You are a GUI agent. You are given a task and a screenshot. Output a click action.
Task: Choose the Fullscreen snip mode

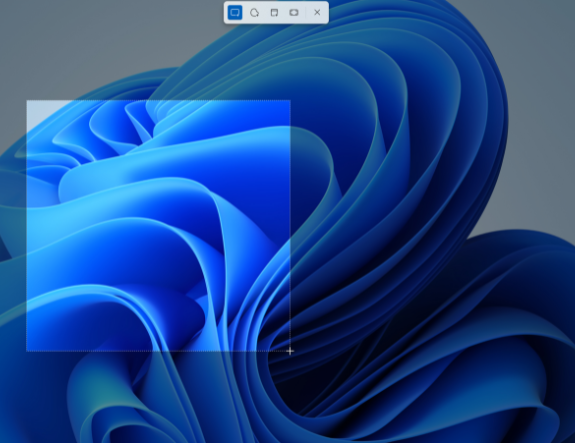tap(294, 12)
